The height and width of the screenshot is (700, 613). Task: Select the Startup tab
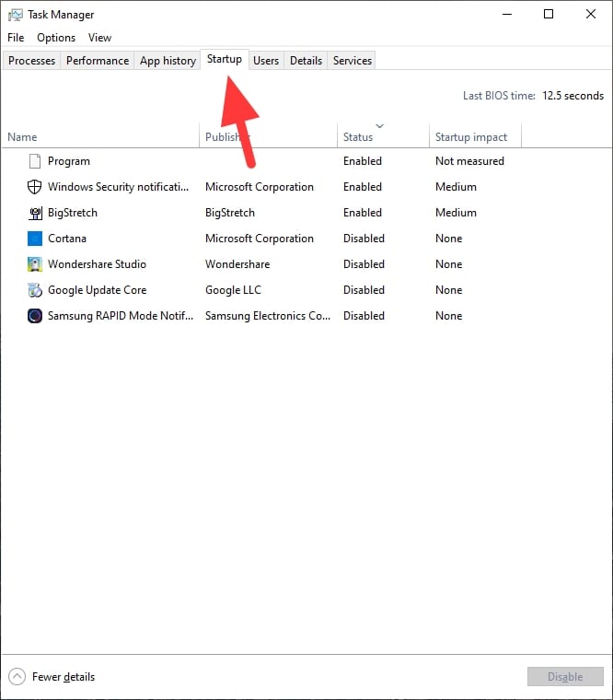(225, 59)
